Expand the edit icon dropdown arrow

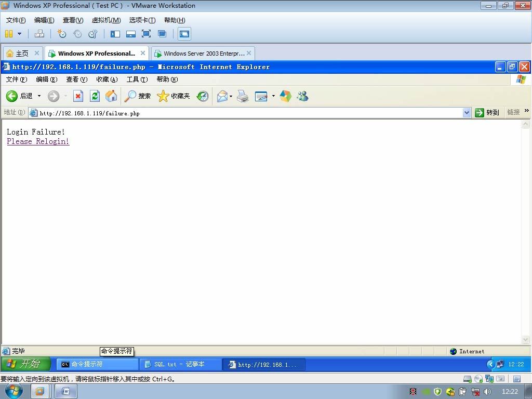pyautogui.click(x=273, y=96)
